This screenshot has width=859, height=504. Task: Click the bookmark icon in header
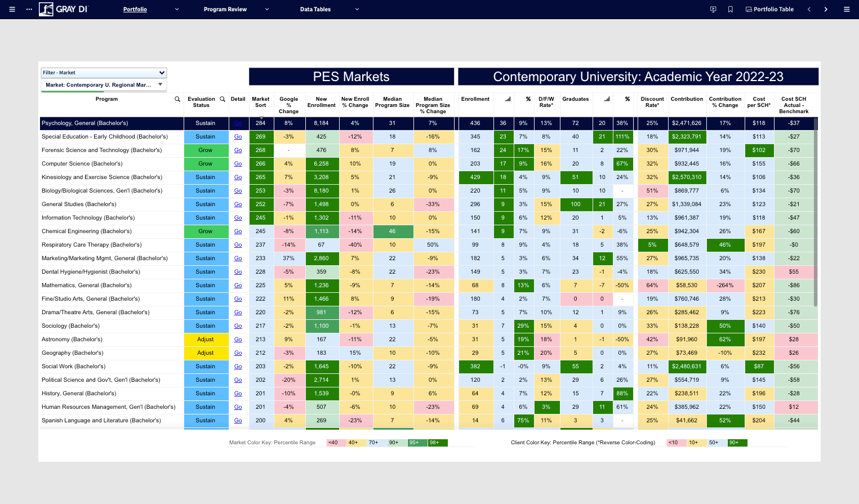(x=730, y=10)
